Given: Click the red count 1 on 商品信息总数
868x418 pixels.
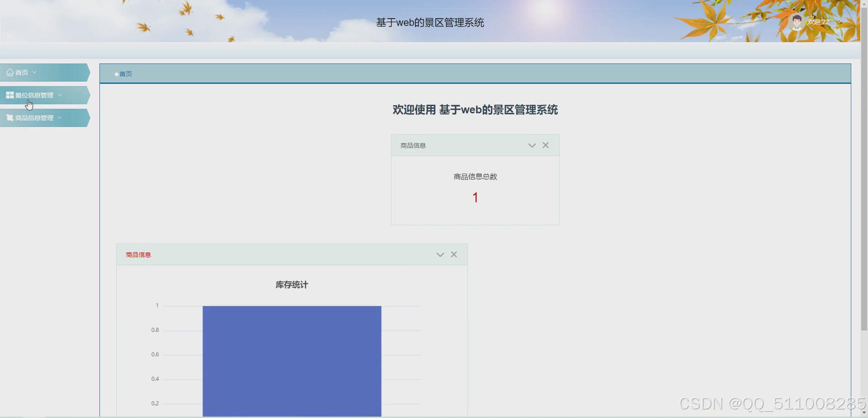Looking at the screenshot, I should click(475, 197).
